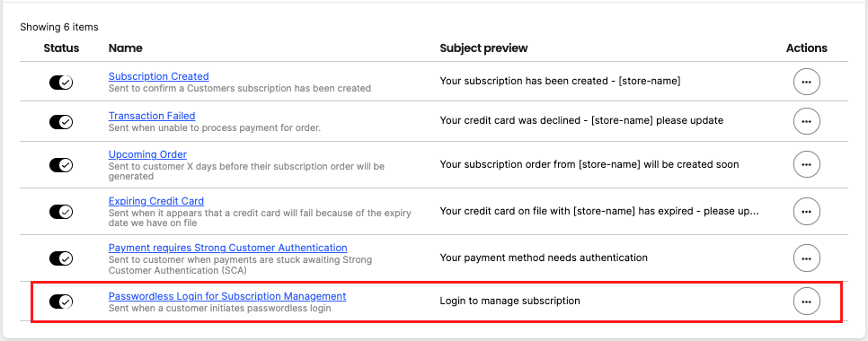Open actions menu for Transaction Failed
Screen dimensions: 868x341
tap(807, 121)
